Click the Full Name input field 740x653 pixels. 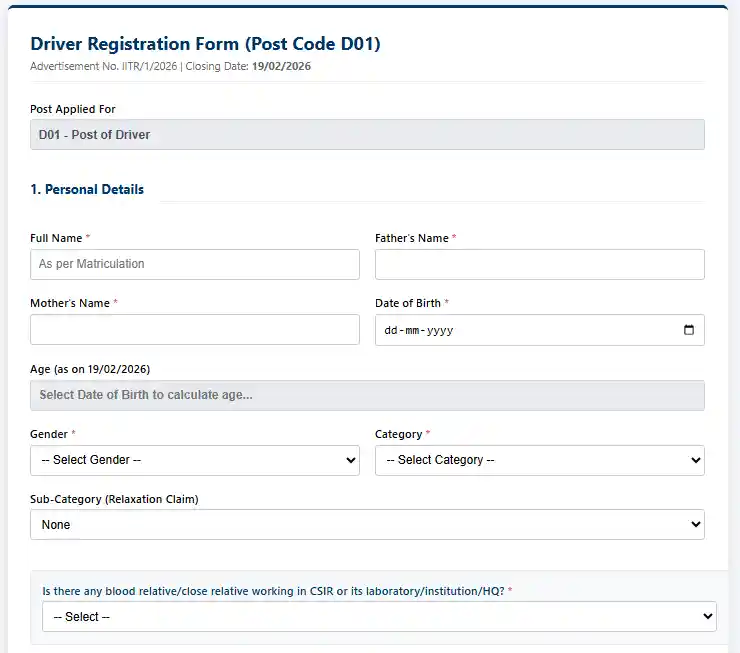coord(195,264)
